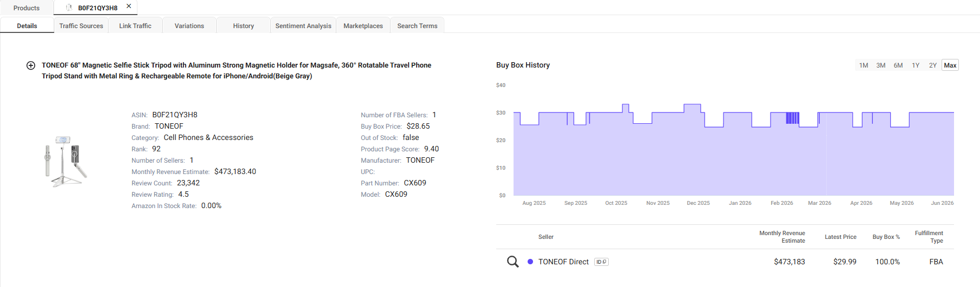Select 6M chart time range
Viewport: 980px width, 287px height.
[x=898, y=65]
